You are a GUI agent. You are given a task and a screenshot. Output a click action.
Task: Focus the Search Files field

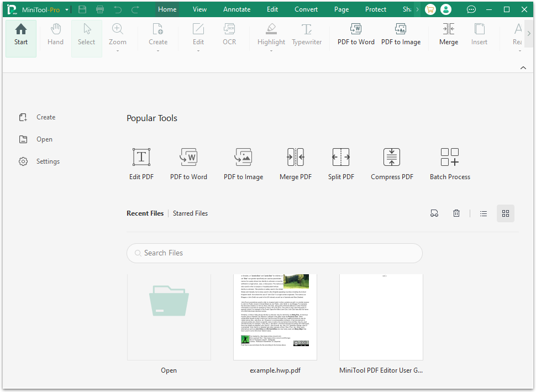click(x=275, y=253)
